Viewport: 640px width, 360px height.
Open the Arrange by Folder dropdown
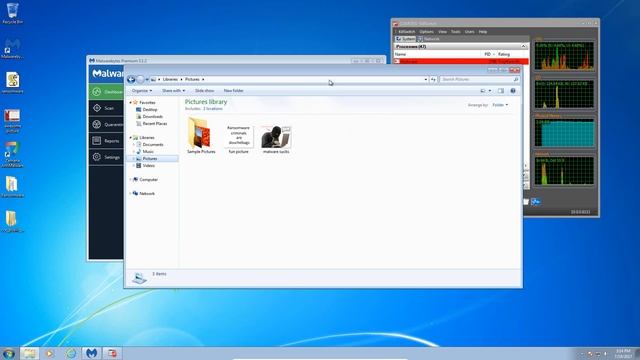[500, 105]
